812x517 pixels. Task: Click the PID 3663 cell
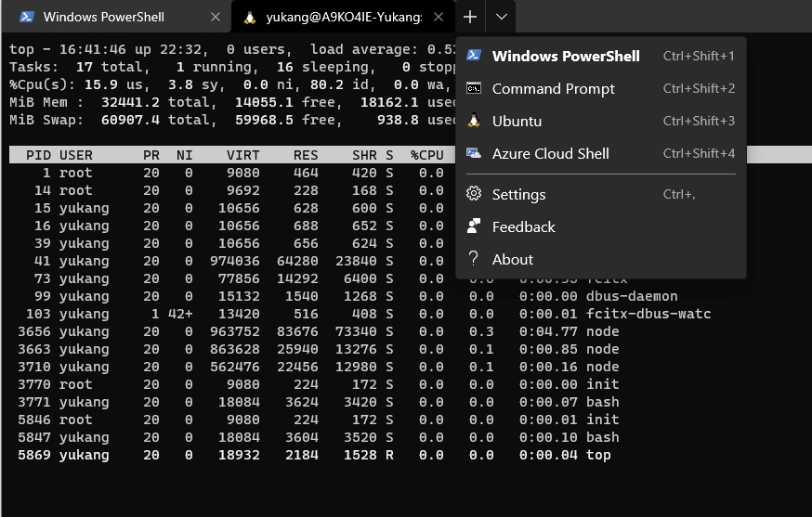(34, 349)
